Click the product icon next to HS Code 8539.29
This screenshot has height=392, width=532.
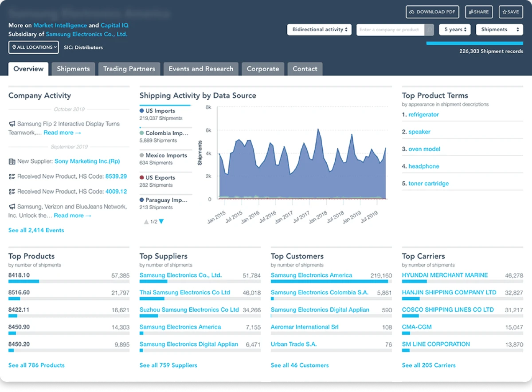(12, 176)
